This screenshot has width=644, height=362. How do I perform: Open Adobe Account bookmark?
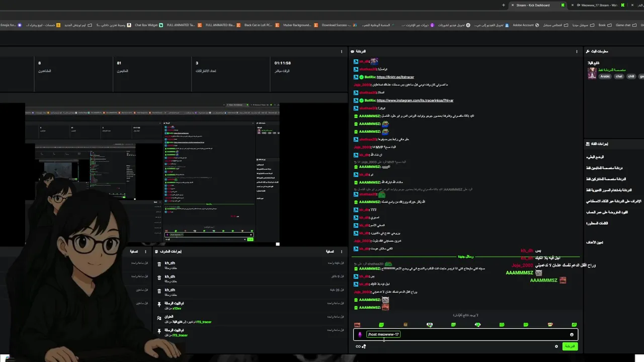[x=526, y=25]
